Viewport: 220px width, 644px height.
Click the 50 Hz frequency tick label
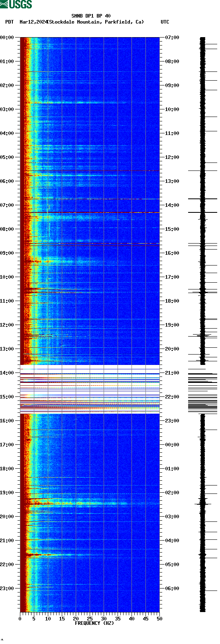(x=159, y=619)
